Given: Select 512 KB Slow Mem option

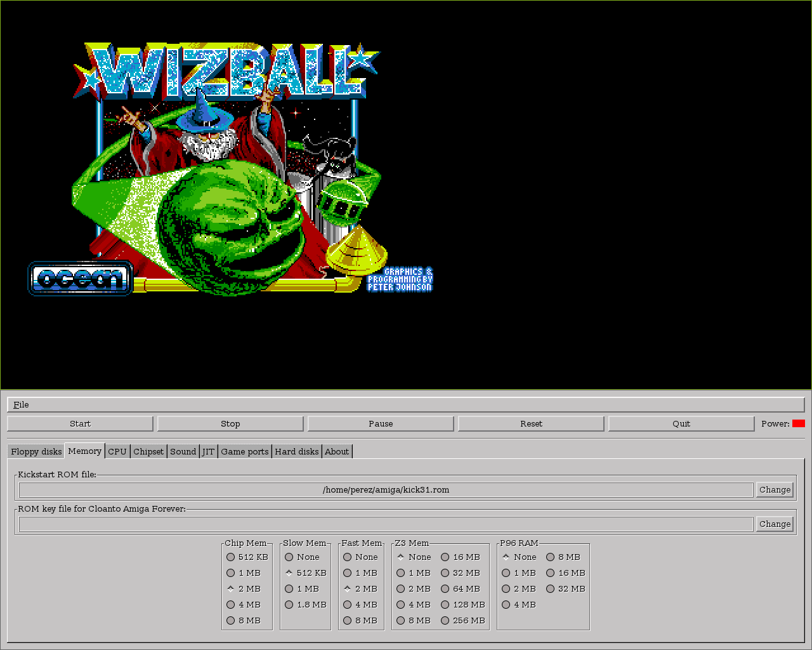Looking at the screenshot, I should (306, 573).
